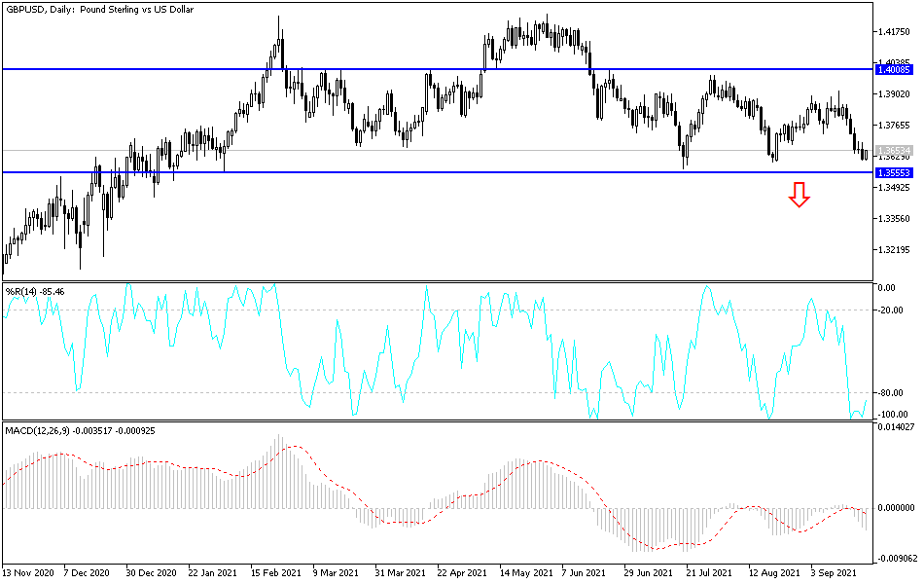Viewport: 924px width, 584px height.
Task: Click the 1.40085 price level label
Action: (893, 69)
